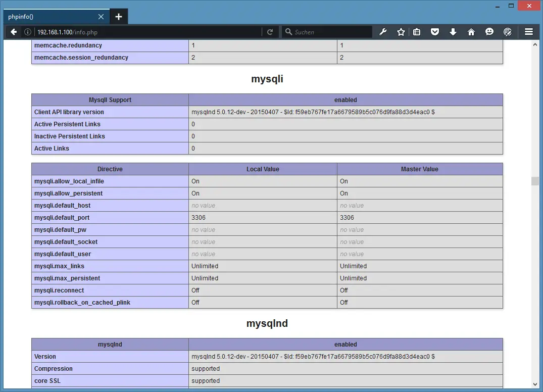Open a new tab with plus button
The width and height of the screenshot is (543, 392).
pyautogui.click(x=119, y=17)
